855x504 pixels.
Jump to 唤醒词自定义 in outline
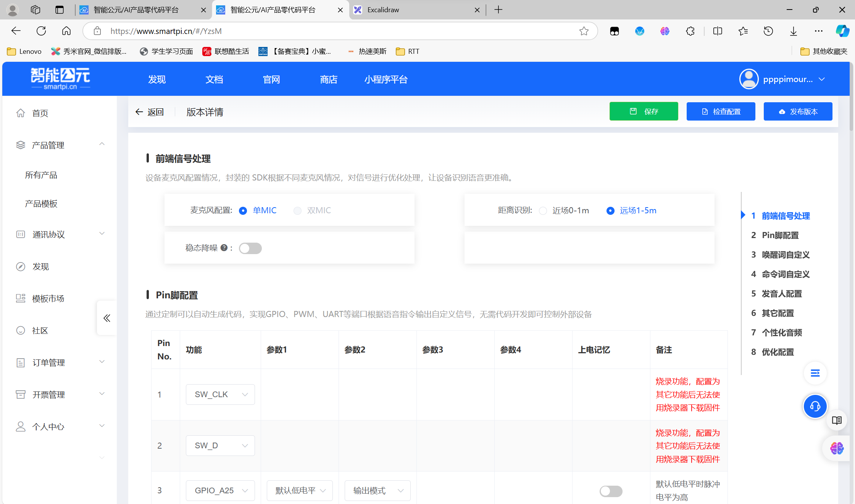coord(786,254)
